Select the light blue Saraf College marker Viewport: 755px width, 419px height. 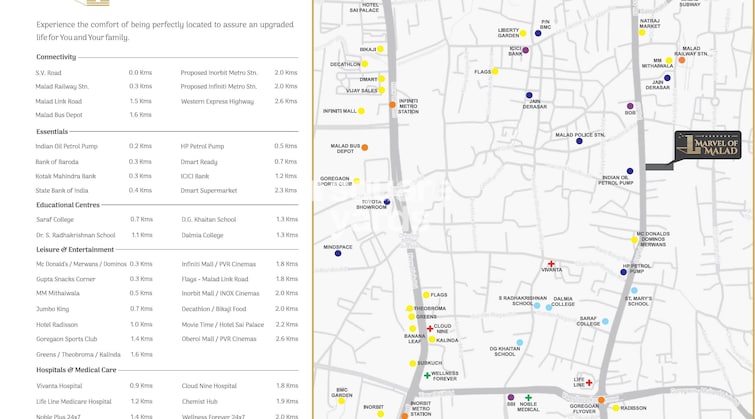coord(606,322)
